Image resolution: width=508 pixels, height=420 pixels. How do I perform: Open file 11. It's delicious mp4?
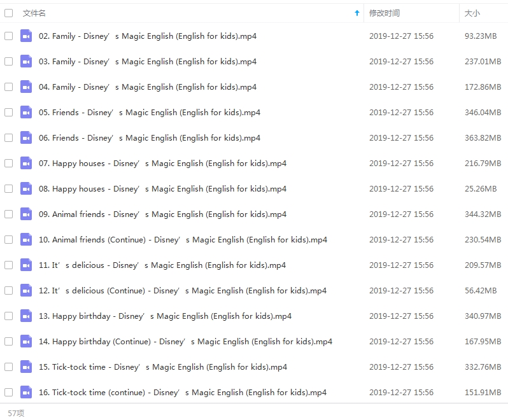162,265
